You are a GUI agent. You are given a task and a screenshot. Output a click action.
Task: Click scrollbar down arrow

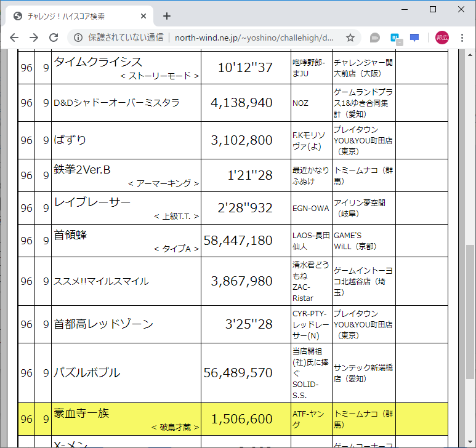click(470, 442)
